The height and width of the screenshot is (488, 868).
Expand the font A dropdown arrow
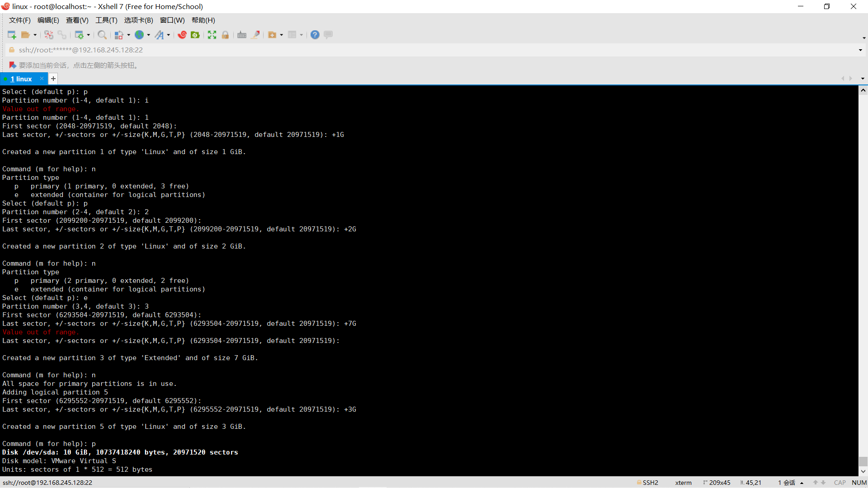(169, 35)
